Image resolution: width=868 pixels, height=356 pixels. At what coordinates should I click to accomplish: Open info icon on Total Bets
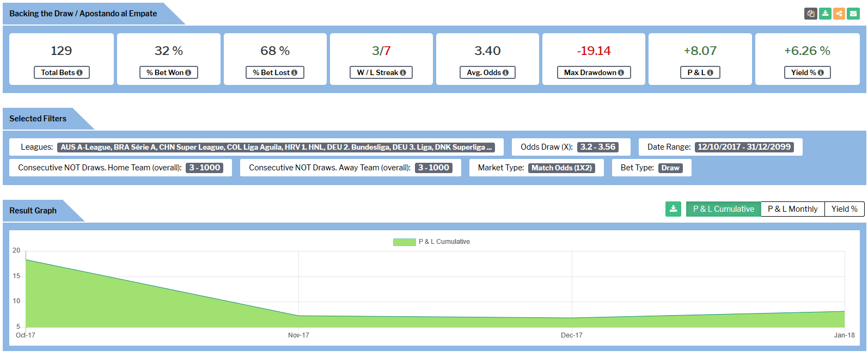(x=80, y=72)
